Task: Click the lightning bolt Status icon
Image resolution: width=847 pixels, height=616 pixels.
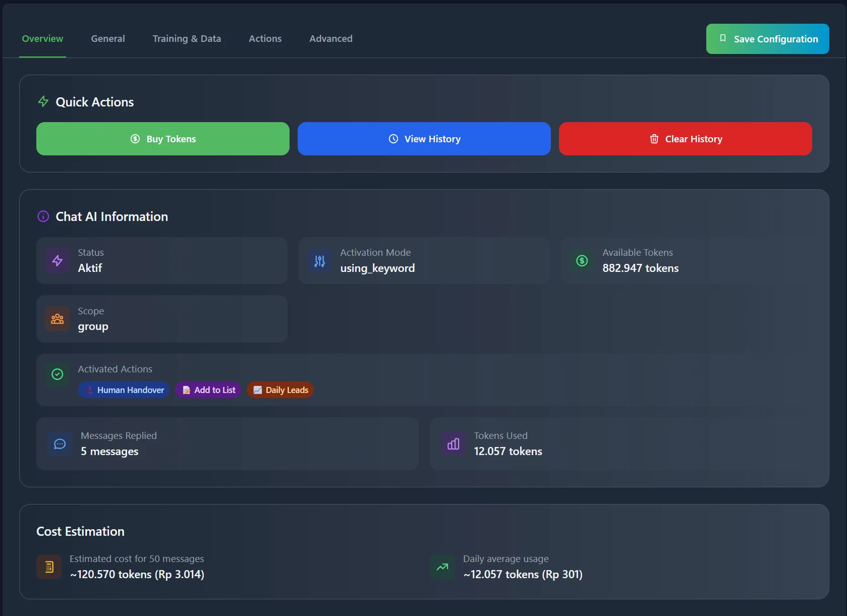Action: [x=58, y=261]
